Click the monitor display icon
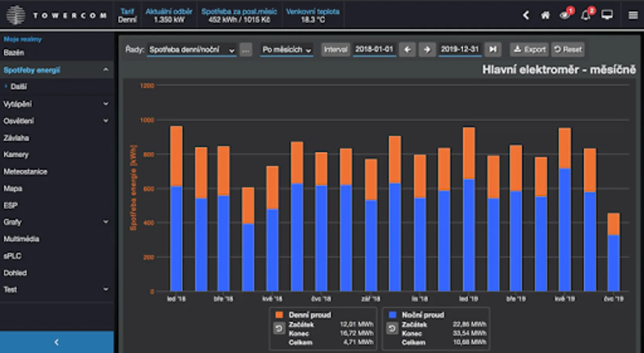644x353 pixels. pos(607,15)
